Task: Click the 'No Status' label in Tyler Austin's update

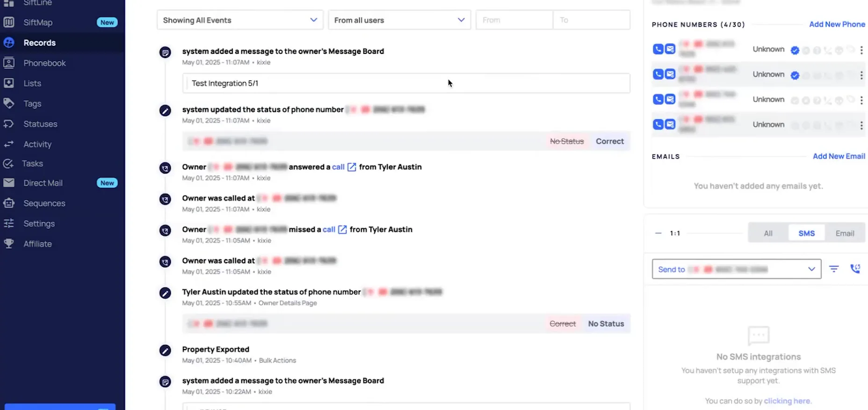Action: pos(606,324)
